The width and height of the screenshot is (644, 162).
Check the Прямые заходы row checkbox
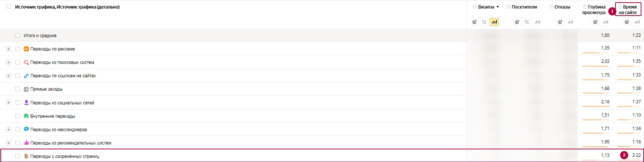click(x=17, y=89)
